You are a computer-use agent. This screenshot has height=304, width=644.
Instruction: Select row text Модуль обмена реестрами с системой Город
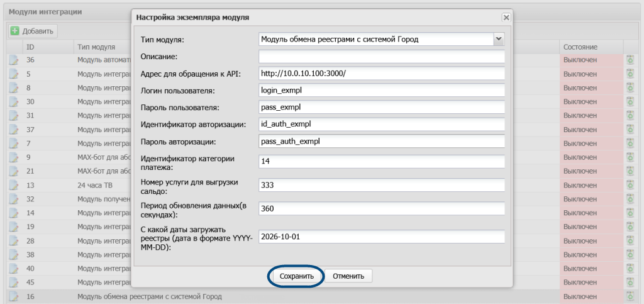click(150, 296)
